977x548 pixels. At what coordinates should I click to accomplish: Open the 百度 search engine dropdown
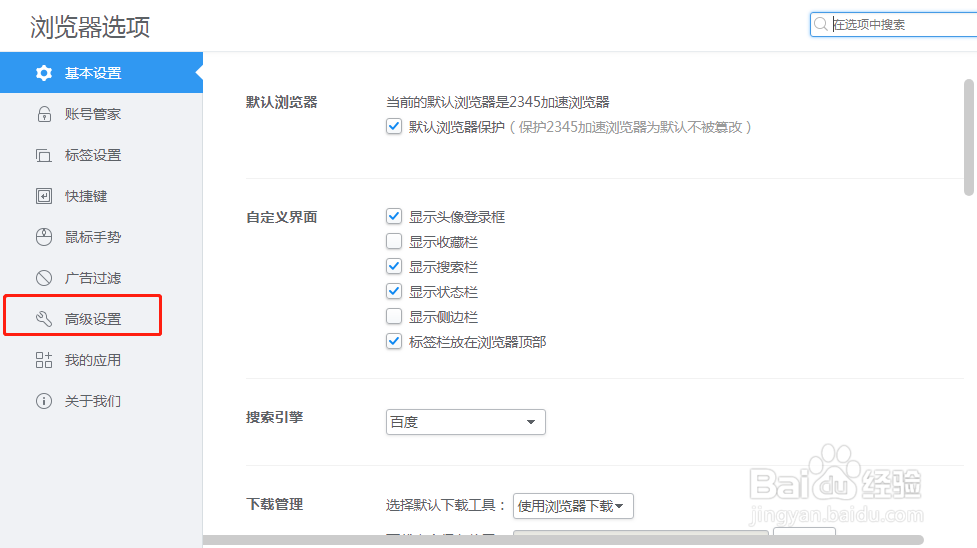[465, 422]
